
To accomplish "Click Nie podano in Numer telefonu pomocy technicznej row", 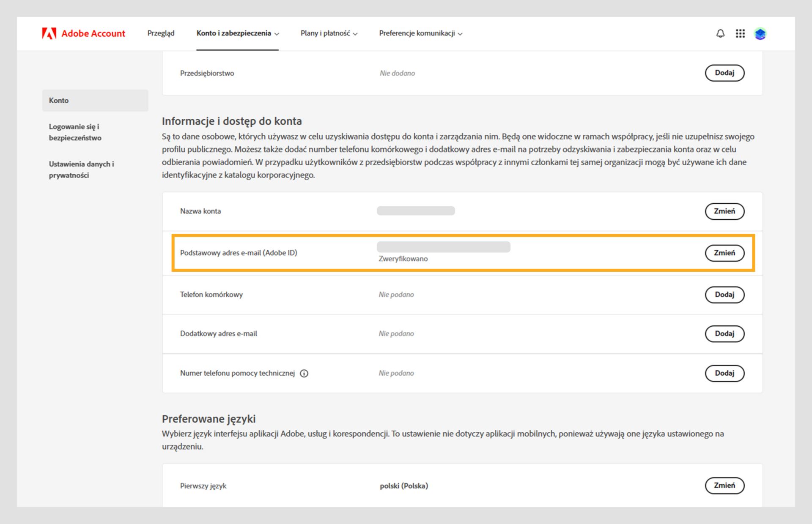I will 396,373.
